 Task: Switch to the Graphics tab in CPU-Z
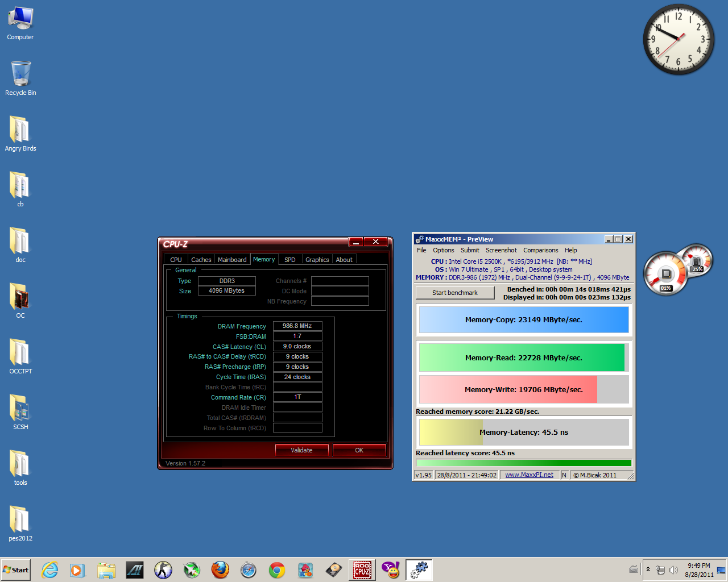click(317, 260)
